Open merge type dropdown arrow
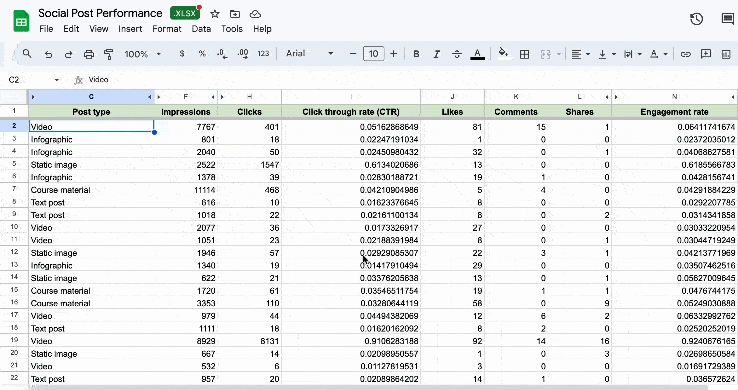 click(559, 54)
